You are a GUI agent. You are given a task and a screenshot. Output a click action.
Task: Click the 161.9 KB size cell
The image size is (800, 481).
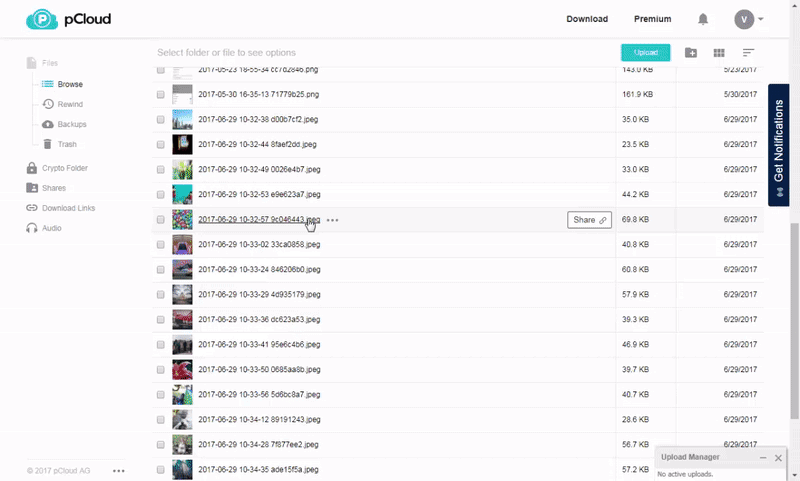coord(637,94)
